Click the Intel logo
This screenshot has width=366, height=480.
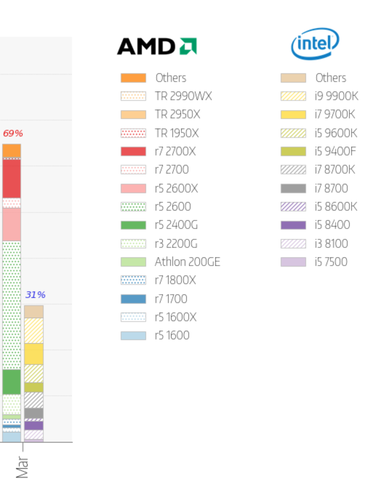tap(315, 44)
